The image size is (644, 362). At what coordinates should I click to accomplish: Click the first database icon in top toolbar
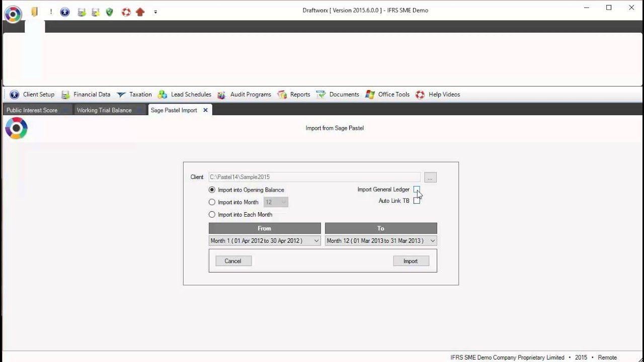coord(82,12)
